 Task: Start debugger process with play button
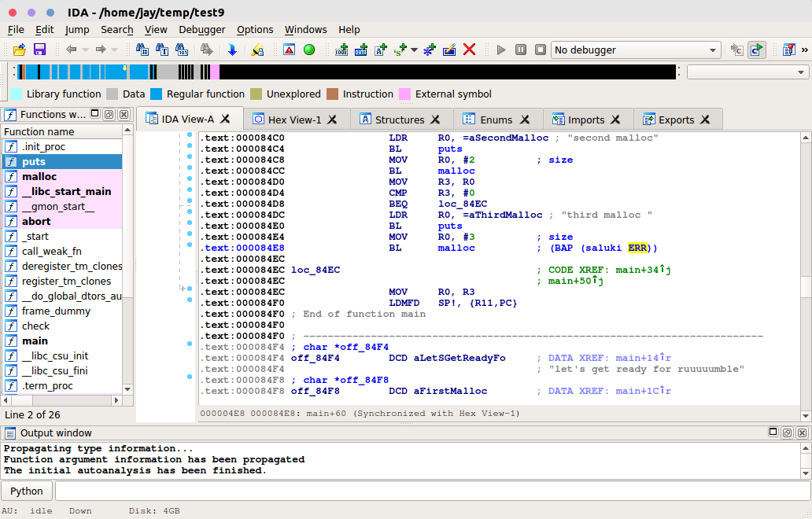click(501, 50)
